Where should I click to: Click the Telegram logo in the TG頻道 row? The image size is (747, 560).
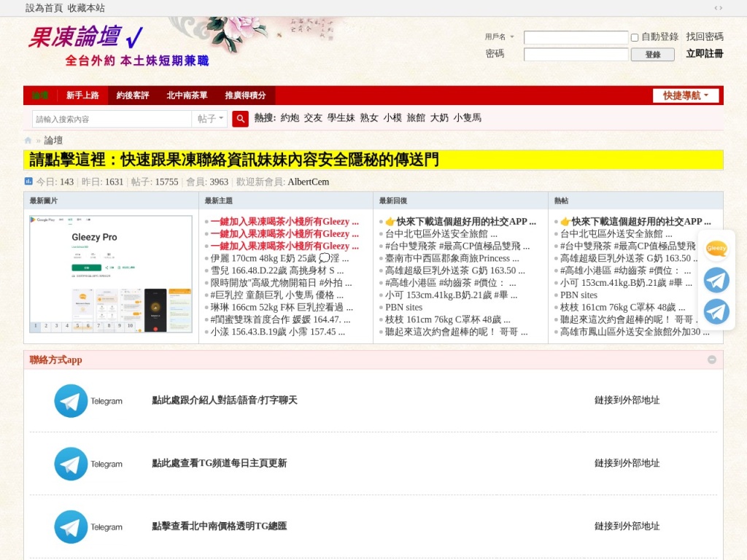(71, 464)
